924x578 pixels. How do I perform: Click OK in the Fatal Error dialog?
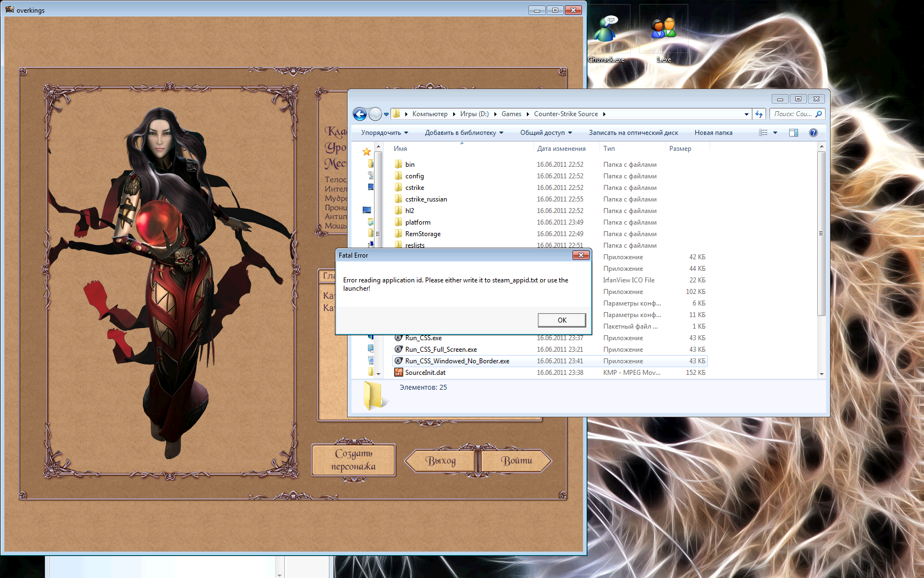562,320
